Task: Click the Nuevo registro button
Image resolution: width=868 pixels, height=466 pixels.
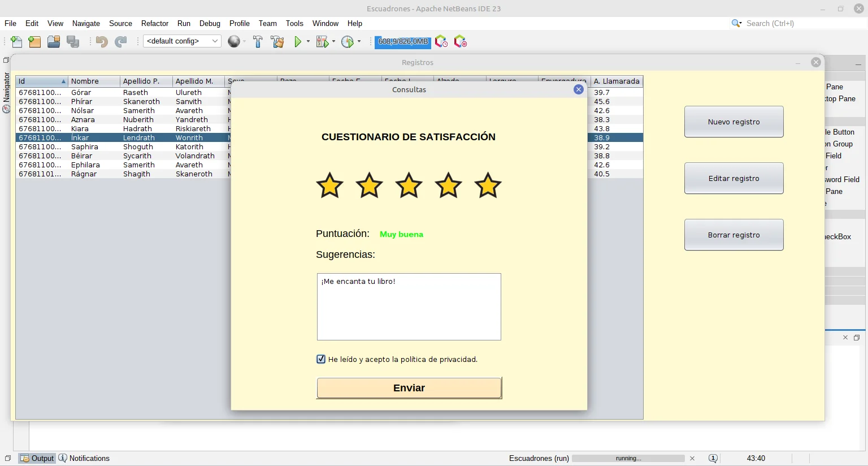Action: (x=734, y=122)
